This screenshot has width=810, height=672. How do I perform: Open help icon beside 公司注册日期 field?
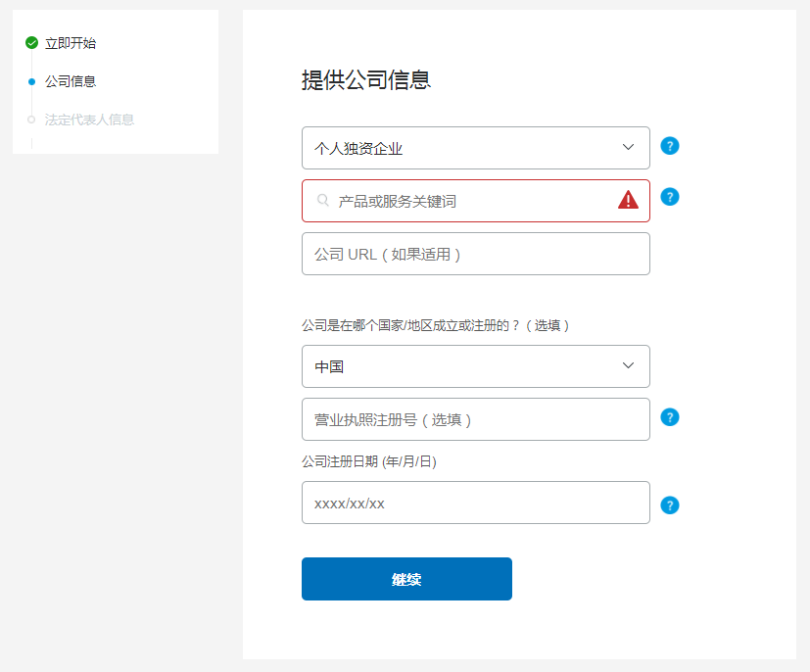coord(670,505)
